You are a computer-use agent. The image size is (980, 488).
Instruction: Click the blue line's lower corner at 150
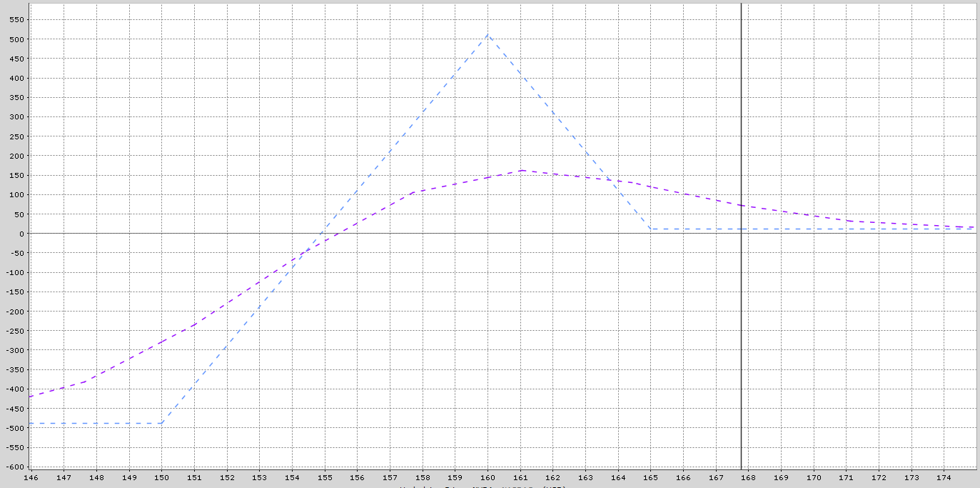coord(162,423)
